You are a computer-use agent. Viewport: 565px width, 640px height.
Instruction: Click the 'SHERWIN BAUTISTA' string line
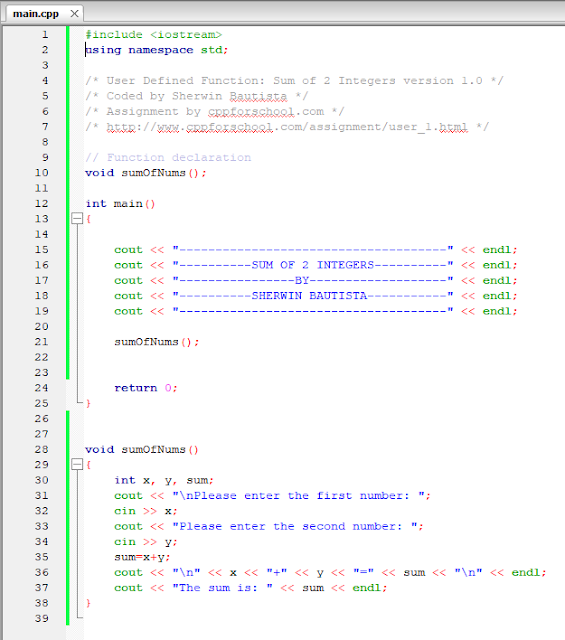(x=316, y=296)
